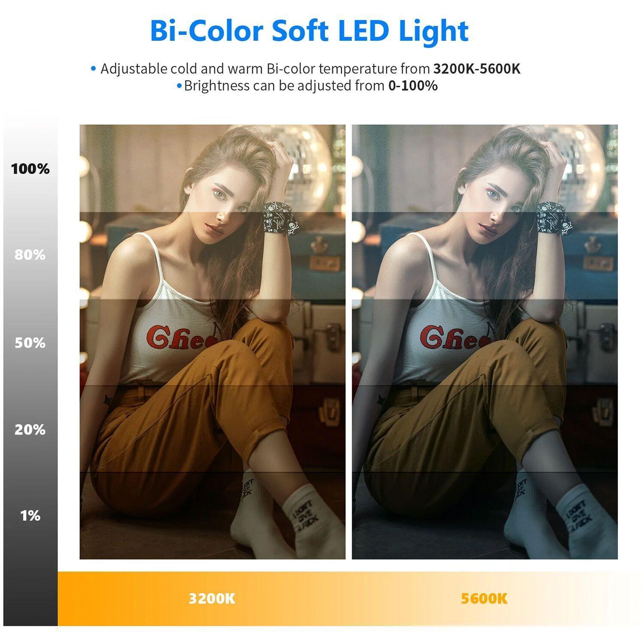The image size is (644, 644).
Task: Select the 20% brightness level label
Action: [x=30, y=429]
